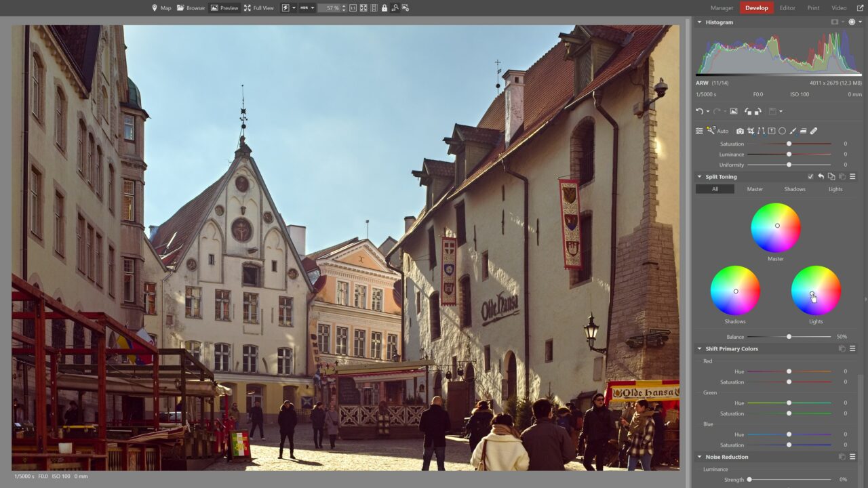Click the lightning bolt quick preview icon
The image size is (868, 488).
285,8
